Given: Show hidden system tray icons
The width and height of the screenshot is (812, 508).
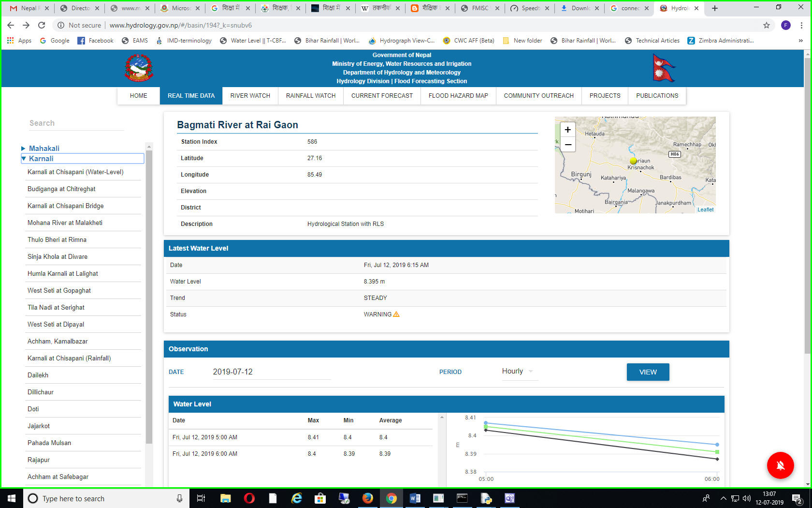Looking at the screenshot, I should pos(724,498).
